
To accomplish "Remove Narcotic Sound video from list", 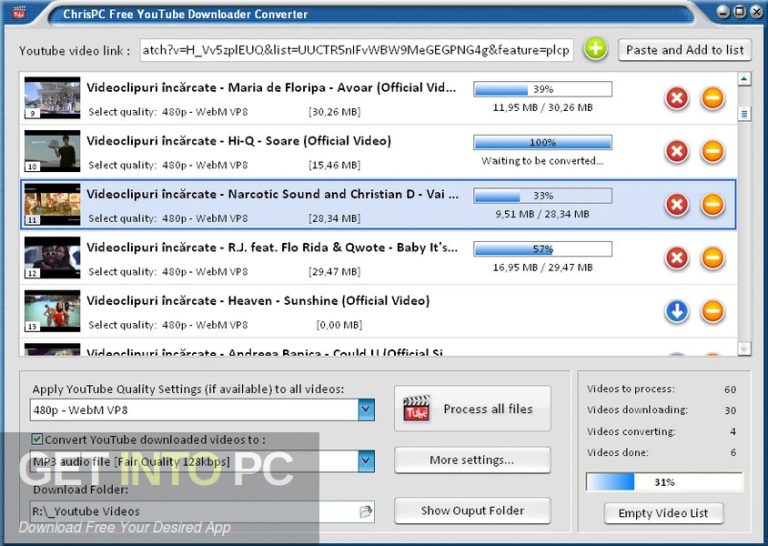I will coord(713,205).
